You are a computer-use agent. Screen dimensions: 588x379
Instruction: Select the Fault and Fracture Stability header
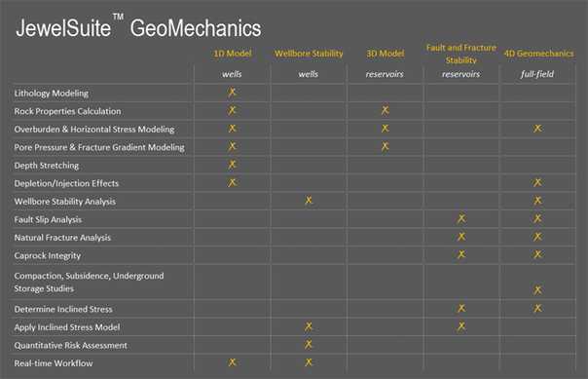coord(460,54)
